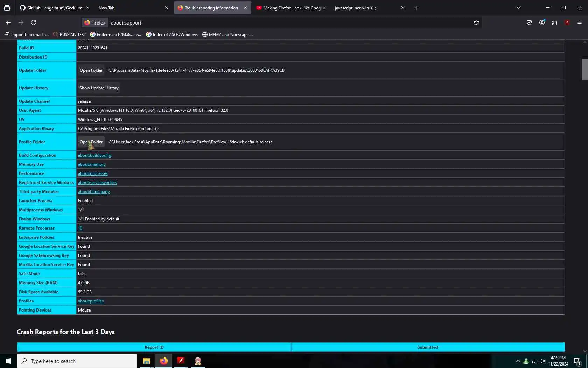Click the Application Binary path firefox.exe
The image size is (588, 368).
[x=118, y=129]
